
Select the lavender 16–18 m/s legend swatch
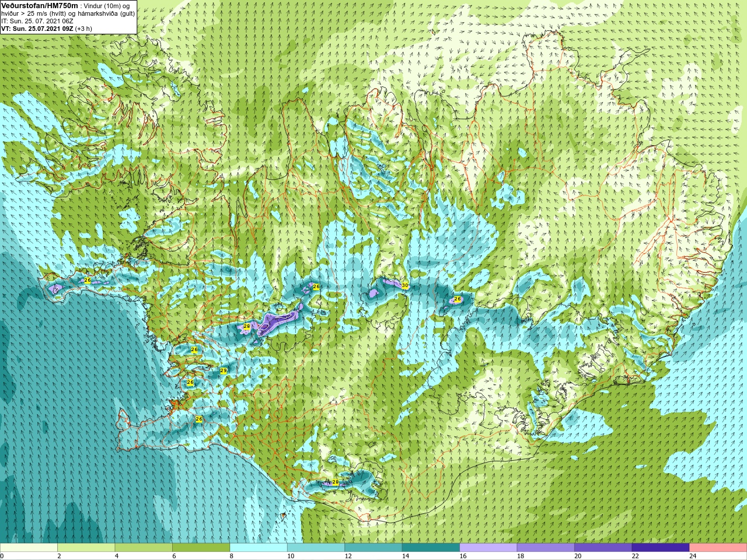488,548
